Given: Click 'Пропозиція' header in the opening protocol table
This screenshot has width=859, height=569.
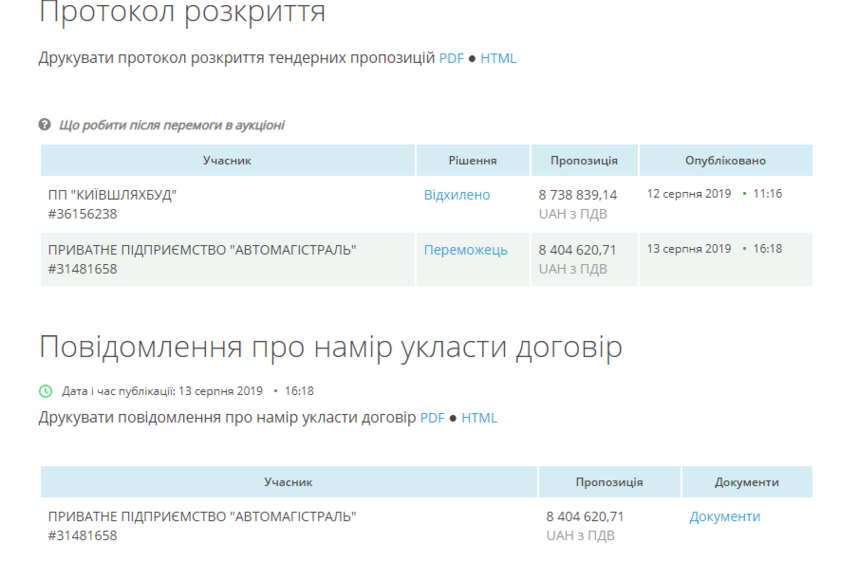Looking at the screenshot, I should [584, 161].
